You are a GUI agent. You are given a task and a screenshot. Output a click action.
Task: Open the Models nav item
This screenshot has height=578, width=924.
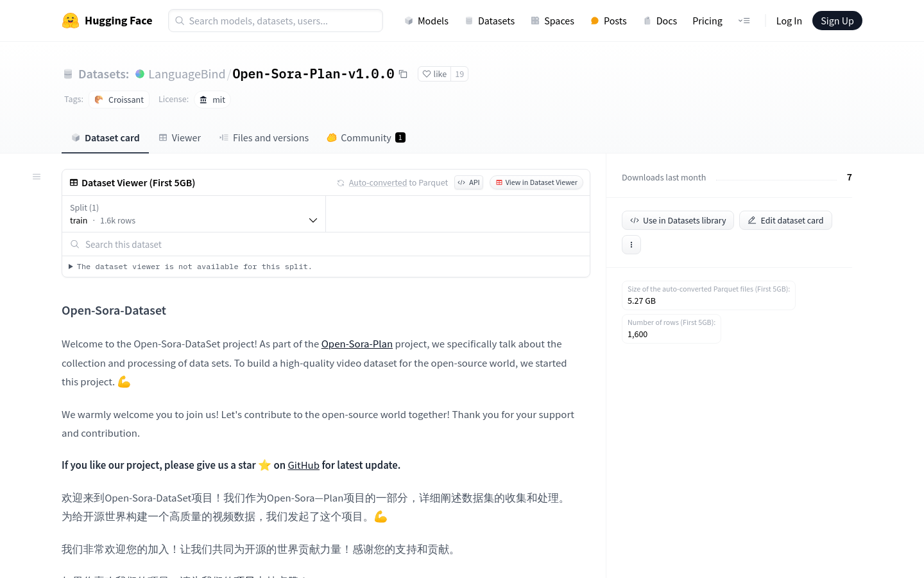point(426,21)
